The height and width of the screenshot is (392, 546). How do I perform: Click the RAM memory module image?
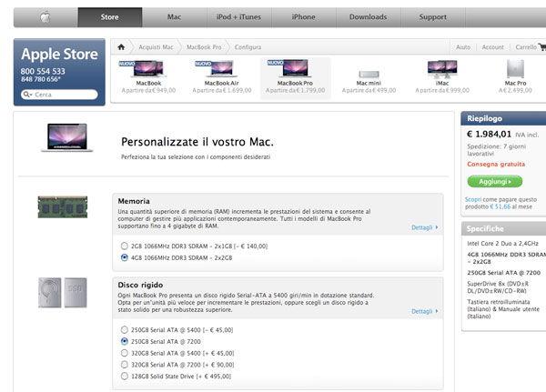(x=63, y=207)
